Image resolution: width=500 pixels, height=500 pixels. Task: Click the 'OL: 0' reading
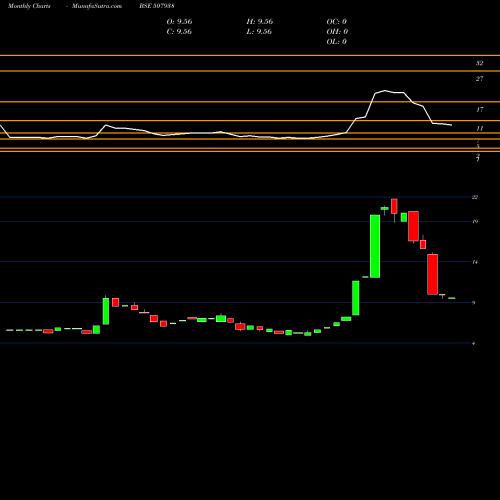[x=337, y=42]
